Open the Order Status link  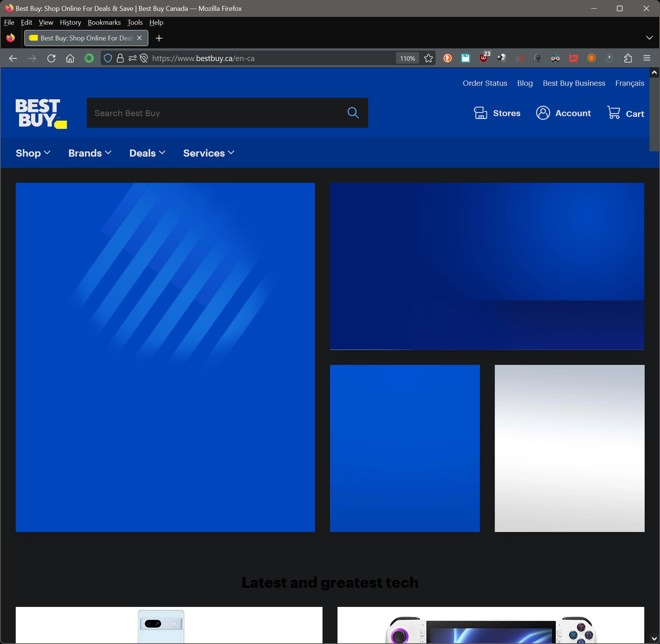[x=484, y=83]
